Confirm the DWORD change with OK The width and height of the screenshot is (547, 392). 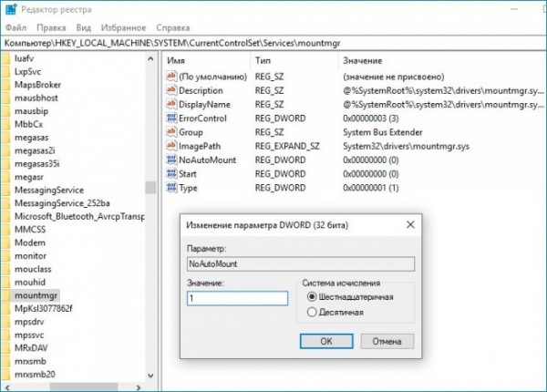[326, 341]
